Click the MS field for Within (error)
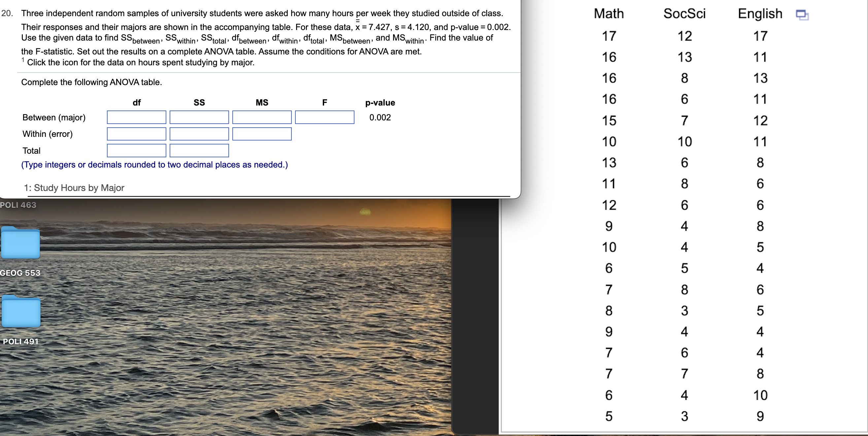 click(x=262, y=134)
